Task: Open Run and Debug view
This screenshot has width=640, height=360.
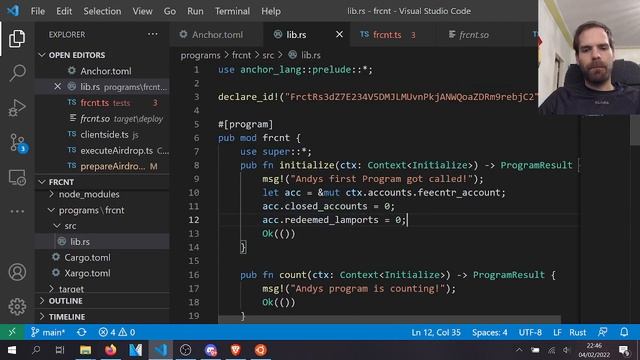Action: coord(17,108)
